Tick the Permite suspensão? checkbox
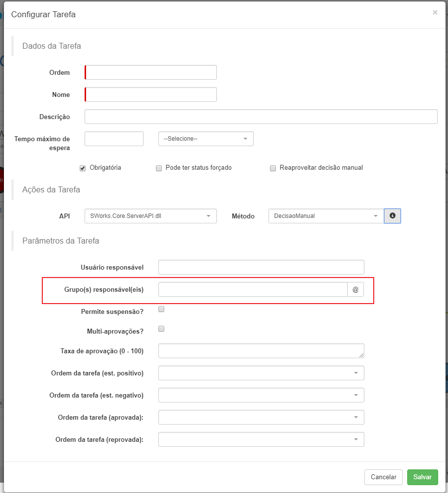Image resolution: width=448 pixels, height=493 pixels. tap(161, 309)
